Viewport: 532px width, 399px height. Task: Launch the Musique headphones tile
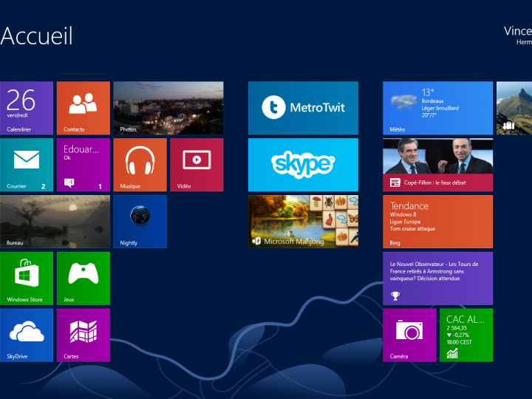(140, 165)
